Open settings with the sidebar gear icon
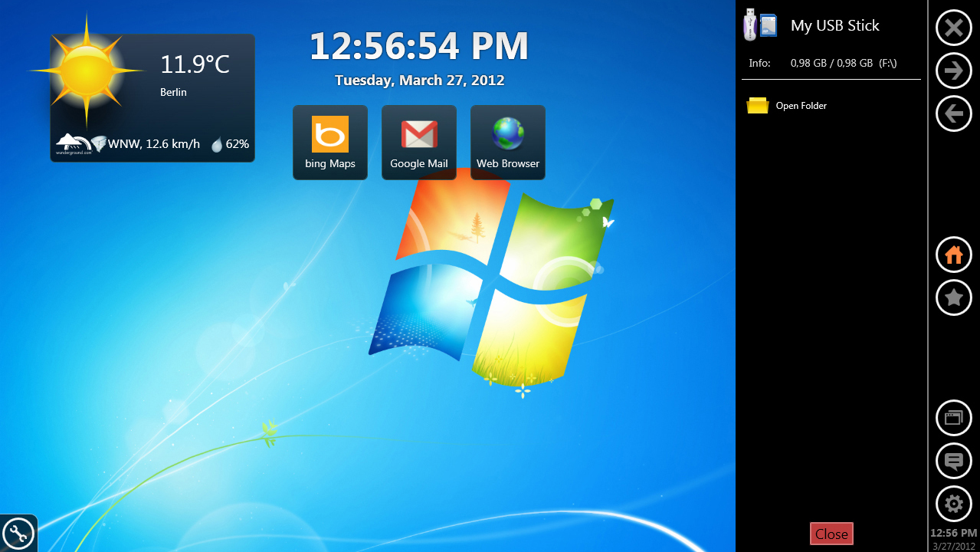 [954, 504]
